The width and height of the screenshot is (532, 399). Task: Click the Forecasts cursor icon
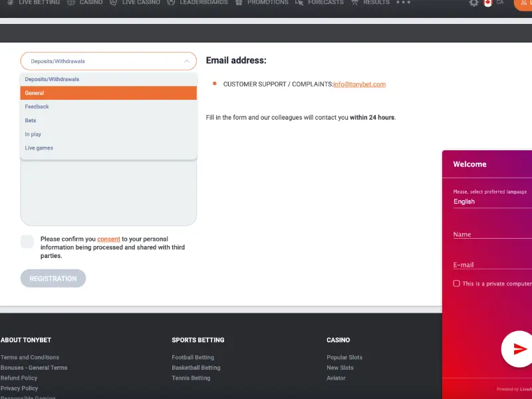(x=299, y=3)
